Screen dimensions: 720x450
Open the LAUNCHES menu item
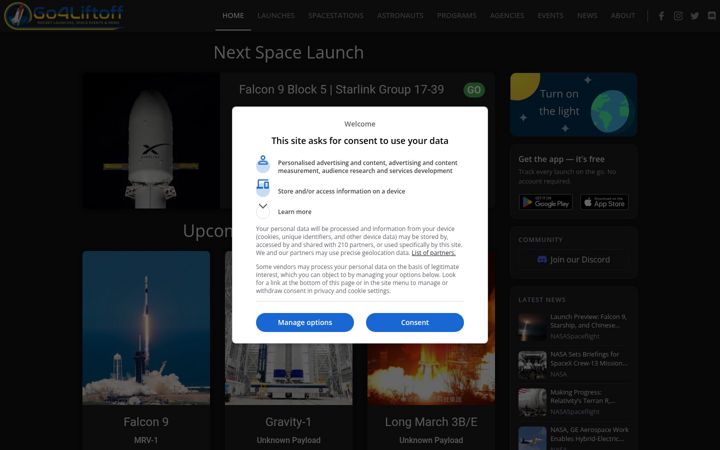click(276, 16)
